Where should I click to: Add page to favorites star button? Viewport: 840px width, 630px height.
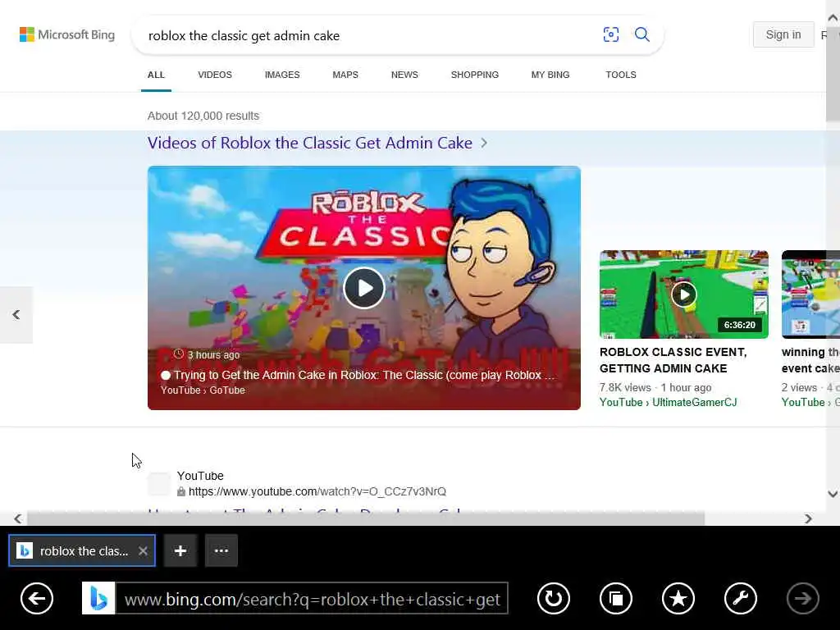(678, 598)
